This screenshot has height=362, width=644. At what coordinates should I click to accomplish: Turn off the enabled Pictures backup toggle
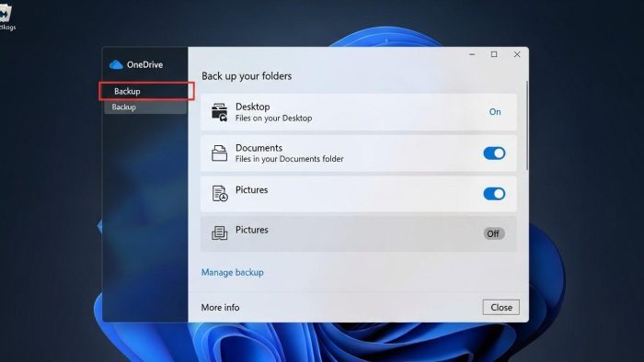(494, 194)
